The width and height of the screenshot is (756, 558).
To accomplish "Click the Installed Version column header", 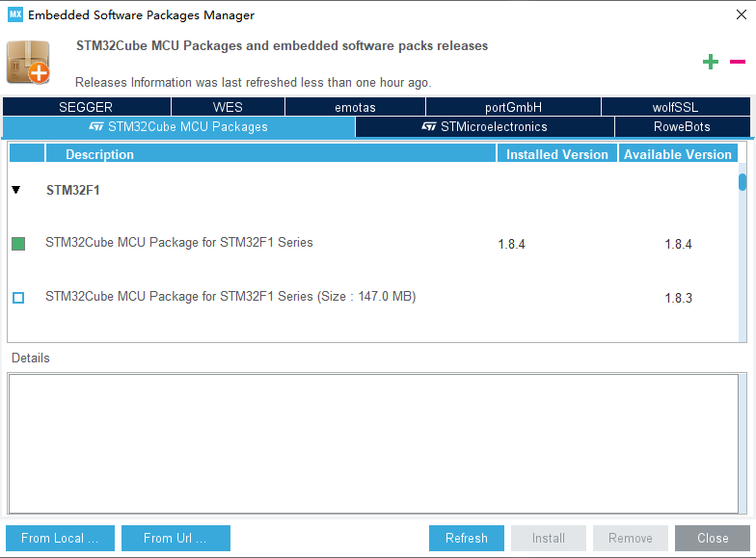I will (557, 154).
